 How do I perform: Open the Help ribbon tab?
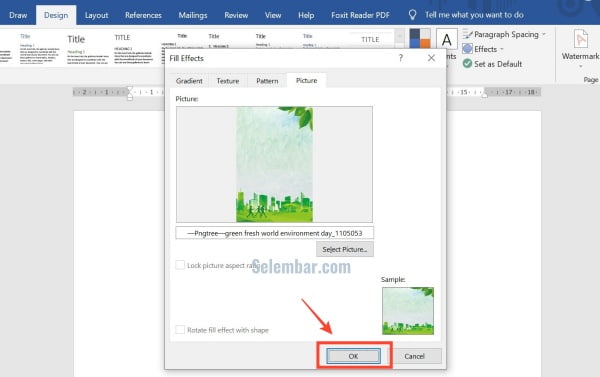306,15
